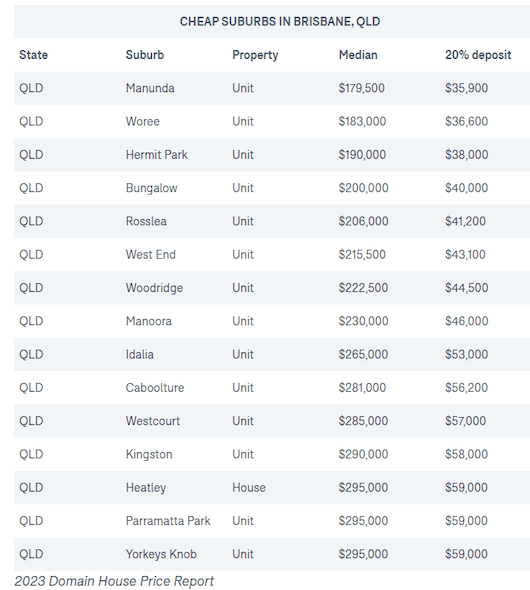Click the State column header
The height and width of the screenshot is (590, 530).
click(x=33, y=55)
